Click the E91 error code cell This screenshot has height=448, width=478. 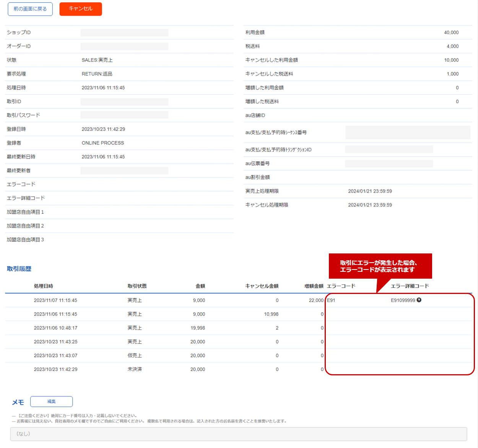coord(331,300)
